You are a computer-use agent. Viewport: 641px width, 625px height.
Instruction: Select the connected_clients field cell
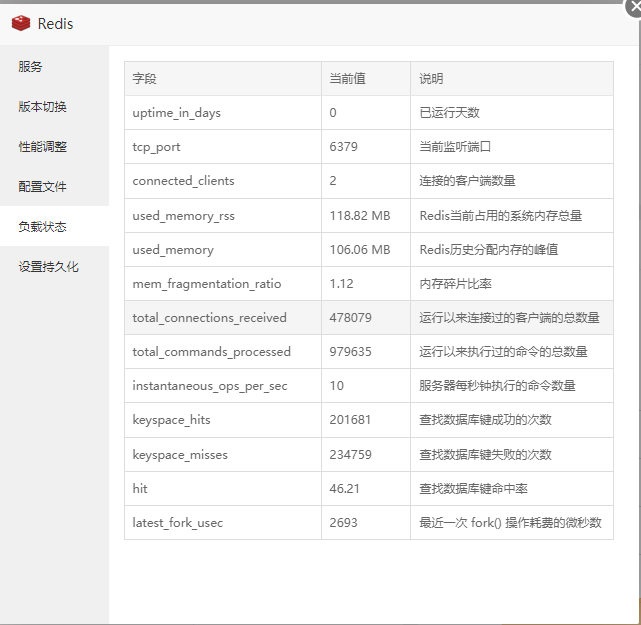(x=223, y=181)
